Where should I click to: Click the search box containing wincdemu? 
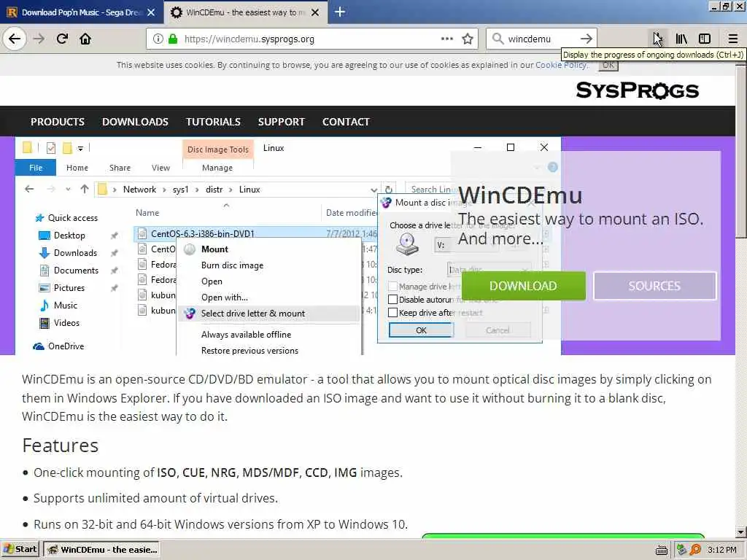[541, 39]
